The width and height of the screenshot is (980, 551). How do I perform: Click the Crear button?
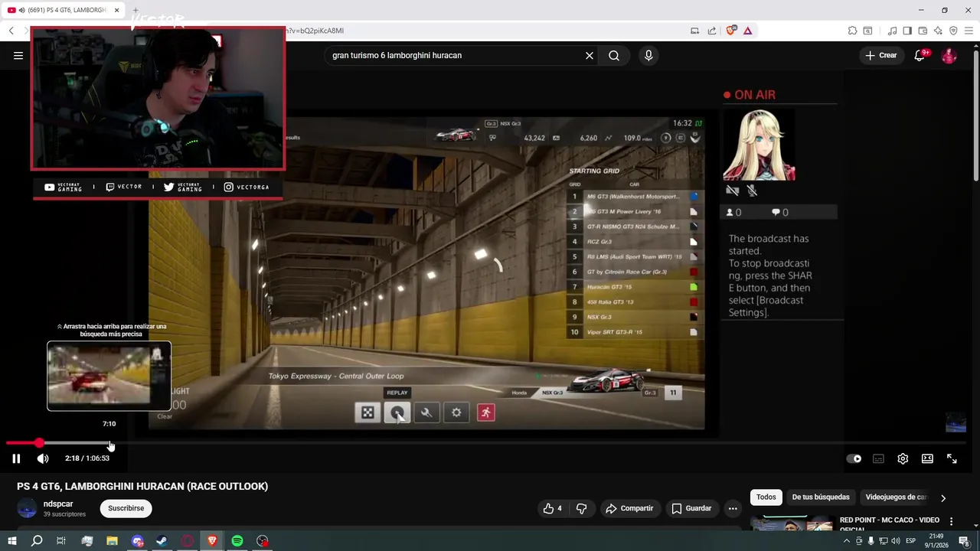pos(880,55)
